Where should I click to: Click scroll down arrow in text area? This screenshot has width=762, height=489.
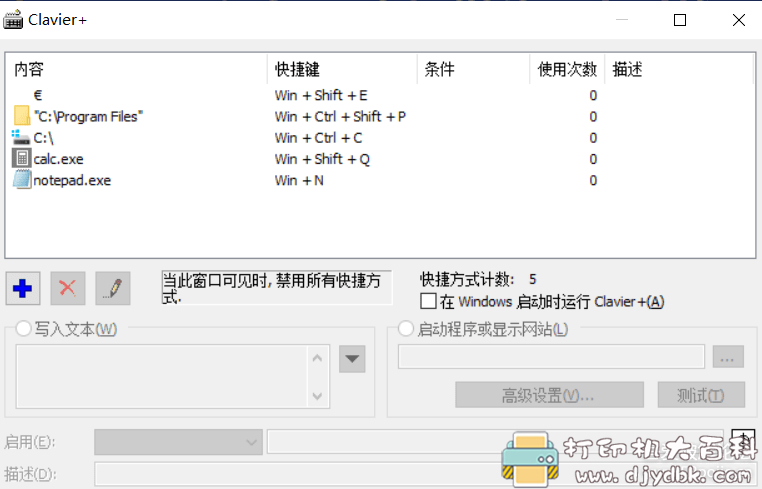coord(317,396)
